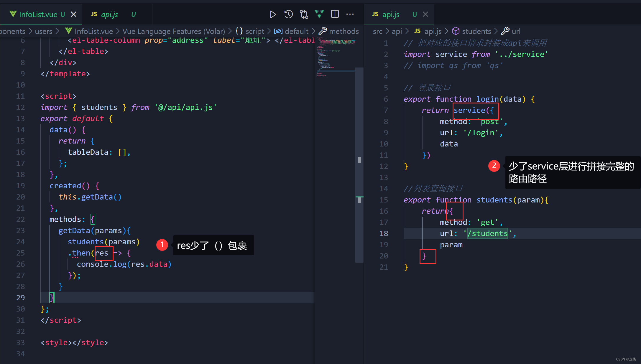Split the editor with split icon
This screenshot has height=364, width=641.
(335, 14)
